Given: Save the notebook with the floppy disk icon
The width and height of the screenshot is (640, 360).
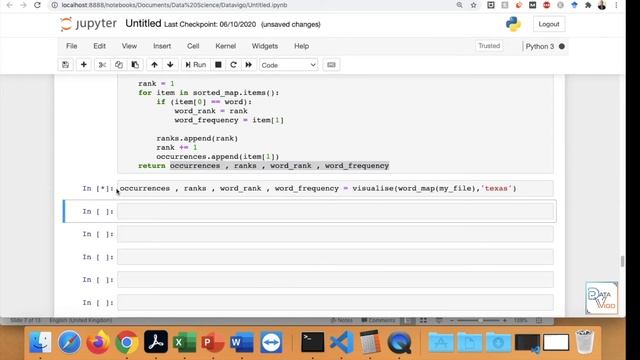Looking at the screenshot, I should [x=65, y=65].
